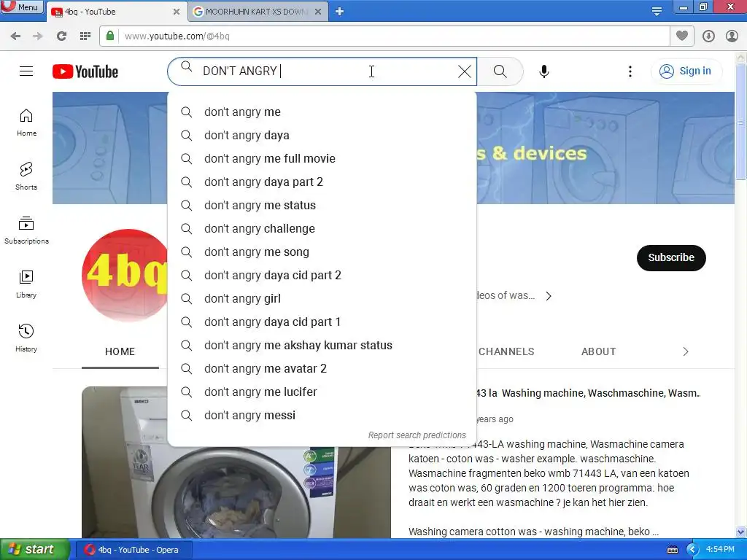Screen dimensions: 747x560
Task: Open YouTube settings three-dot menu
Action: coord(630,71)
